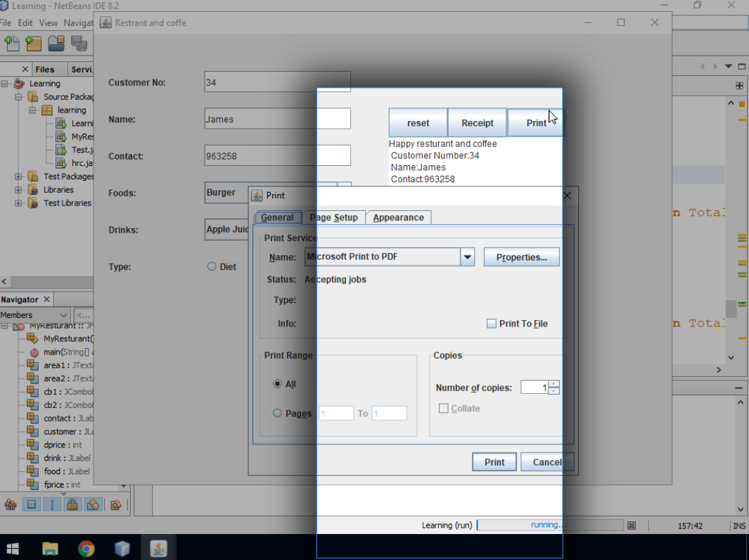Click the main method icon in Navigator
Screen dimensions: 749x560
pos(34,352)
